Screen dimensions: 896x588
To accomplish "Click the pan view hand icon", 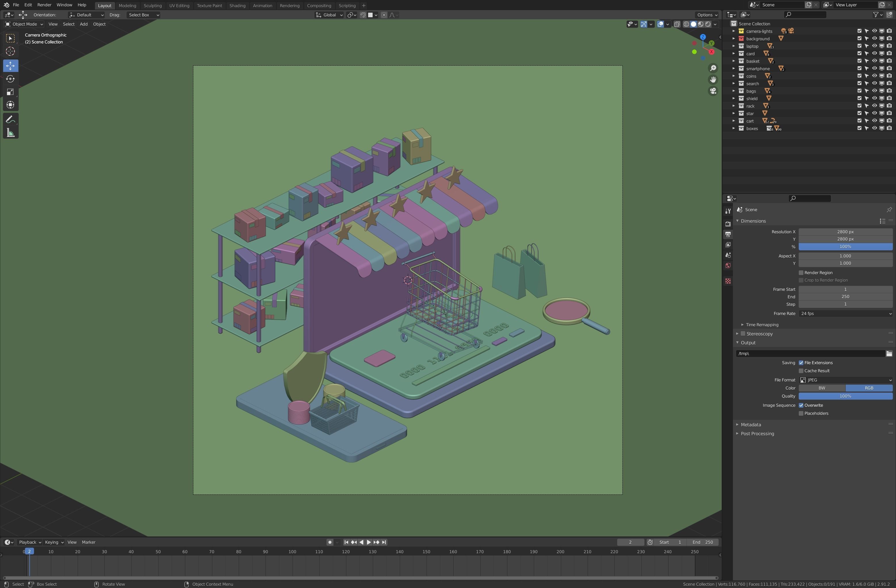I will click(x=713, y=80).
